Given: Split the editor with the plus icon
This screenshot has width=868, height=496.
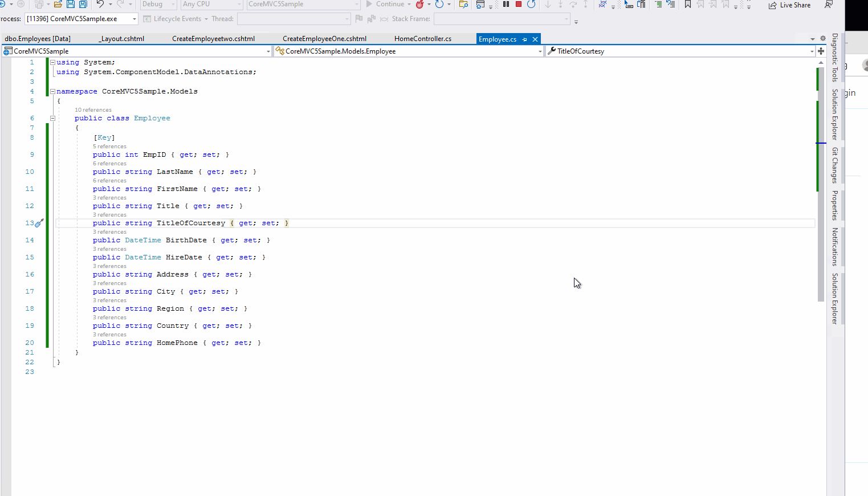Looking at the screenshot, I should point(821,51).
